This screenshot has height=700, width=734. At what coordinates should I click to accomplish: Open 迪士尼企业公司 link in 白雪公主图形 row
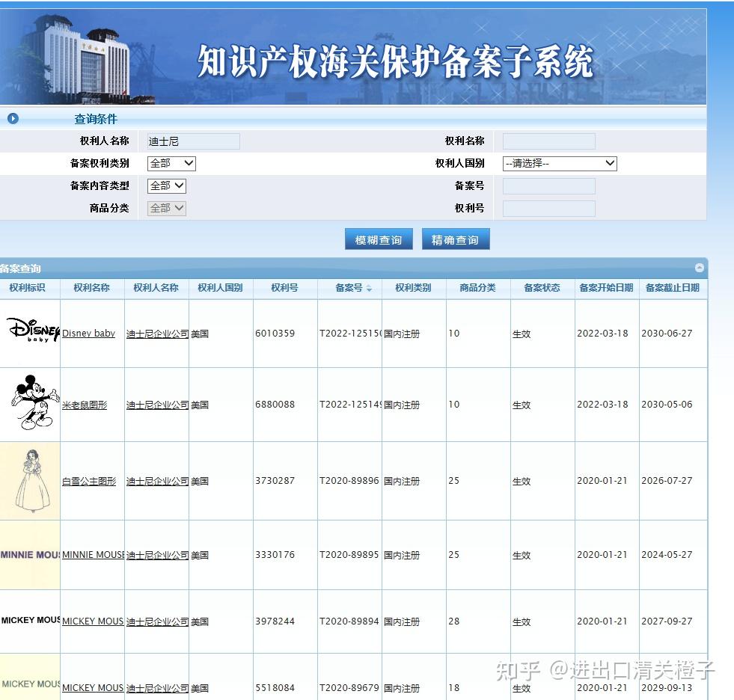[x=157, y=481]
